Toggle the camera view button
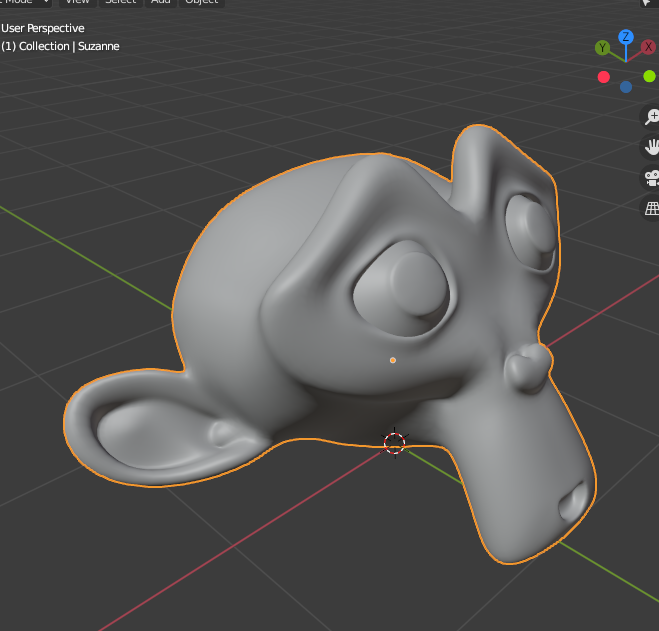 (652, 178)
